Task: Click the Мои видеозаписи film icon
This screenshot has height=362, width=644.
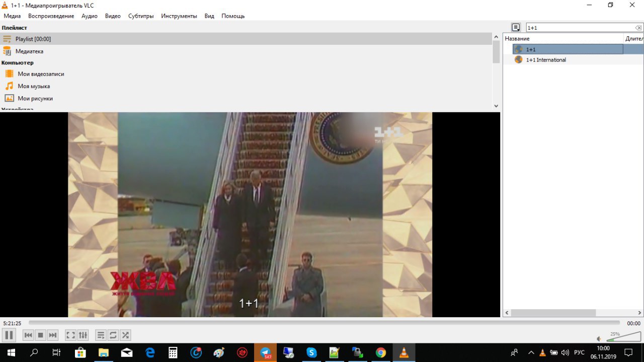Action: [x=9, y=74]
